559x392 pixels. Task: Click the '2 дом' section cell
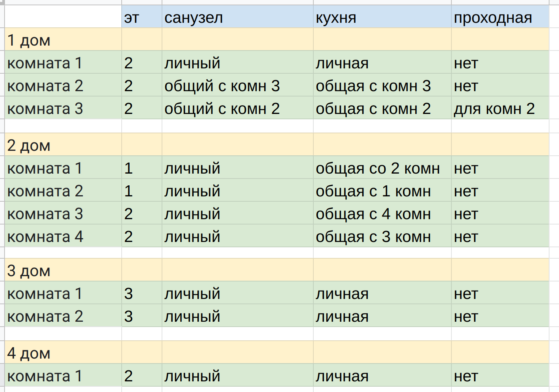(63, 145)
